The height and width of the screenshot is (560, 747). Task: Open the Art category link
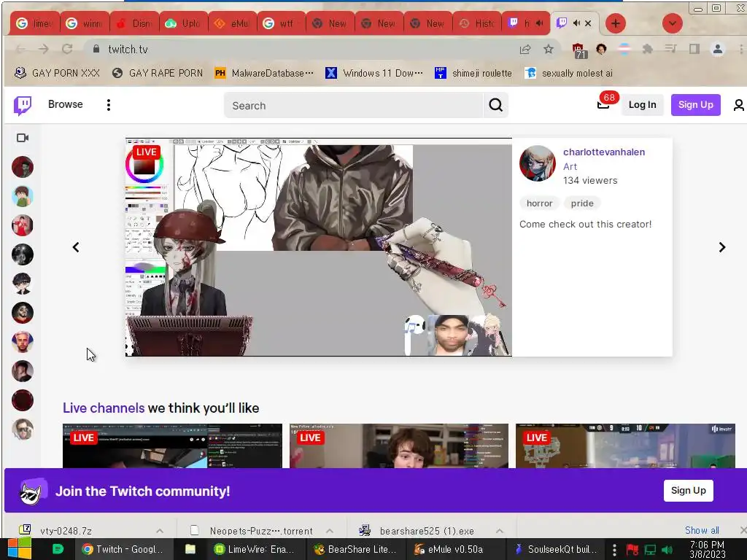pyautogui.click(x=570, y=167)
